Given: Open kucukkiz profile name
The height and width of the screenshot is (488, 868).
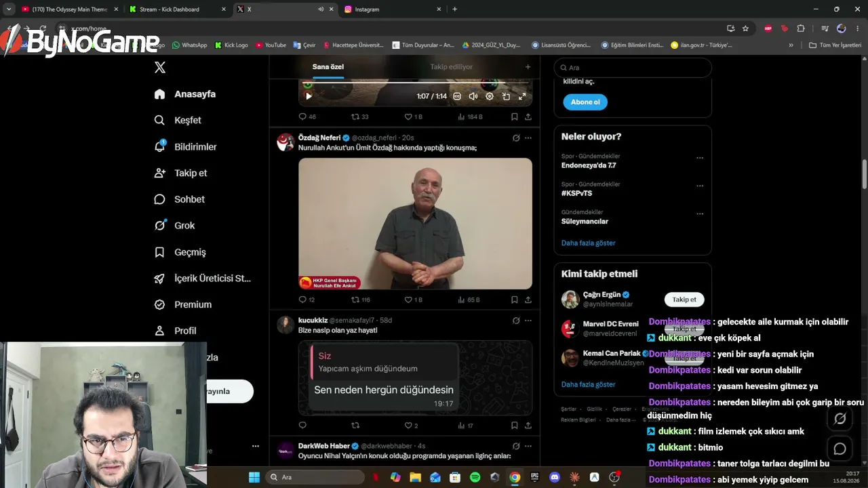Looking at the screenshot, I should click(x=313, y=320).
